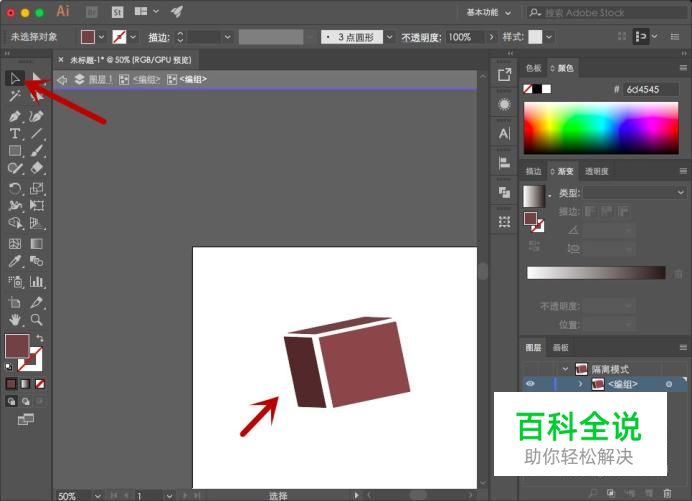Select the Selection tool (black arrow)
The width and height of the screenshot is (692, 501).
pos(15,78)
